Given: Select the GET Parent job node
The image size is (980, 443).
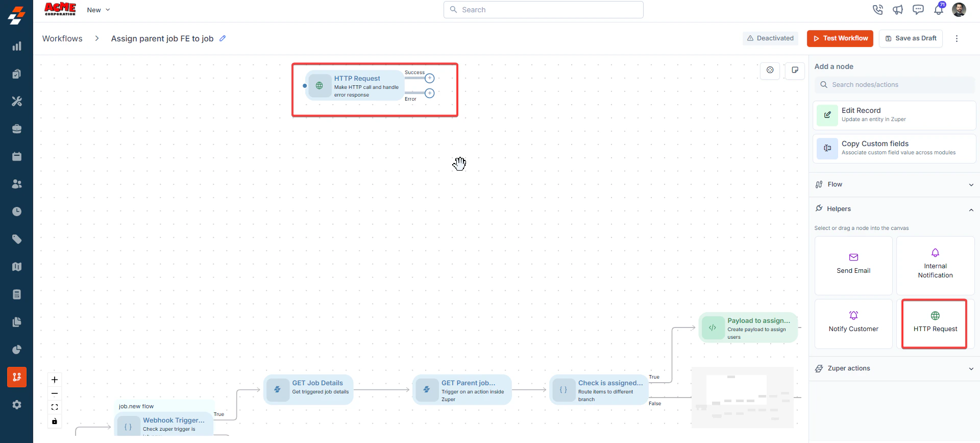Looking at the screenshot, I should tap(462, 389).
